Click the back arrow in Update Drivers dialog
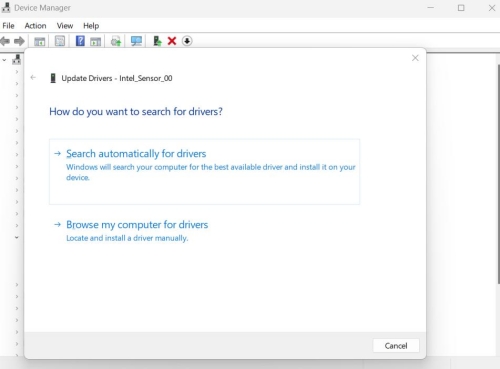Screen dimensions: 500x369 click(33, 78)
